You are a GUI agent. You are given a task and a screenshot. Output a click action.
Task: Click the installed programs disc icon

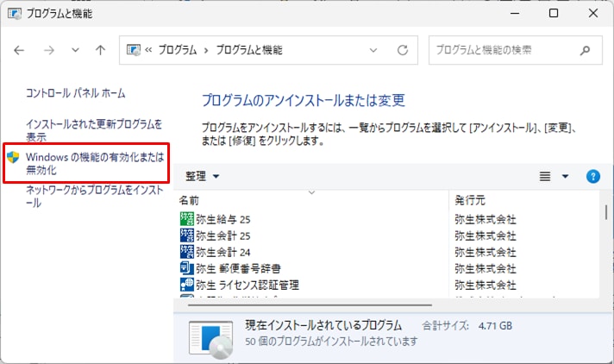coord(211,339)
